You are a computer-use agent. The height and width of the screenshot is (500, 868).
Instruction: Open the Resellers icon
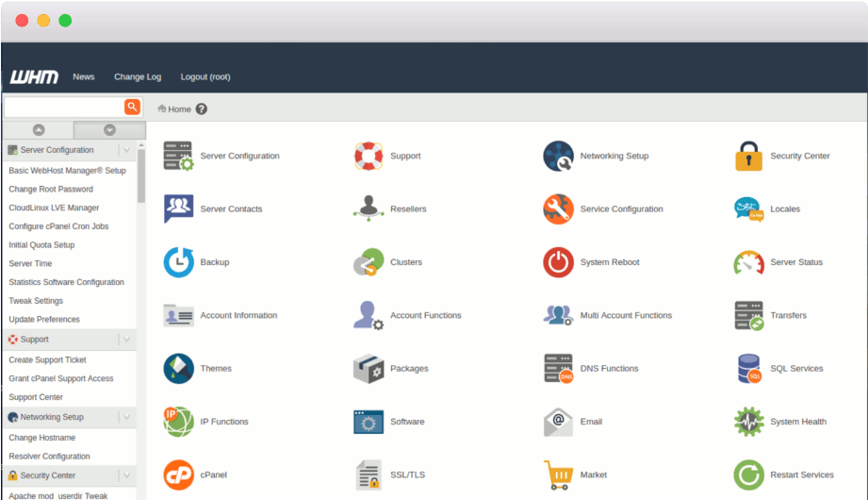coord(368,208)
